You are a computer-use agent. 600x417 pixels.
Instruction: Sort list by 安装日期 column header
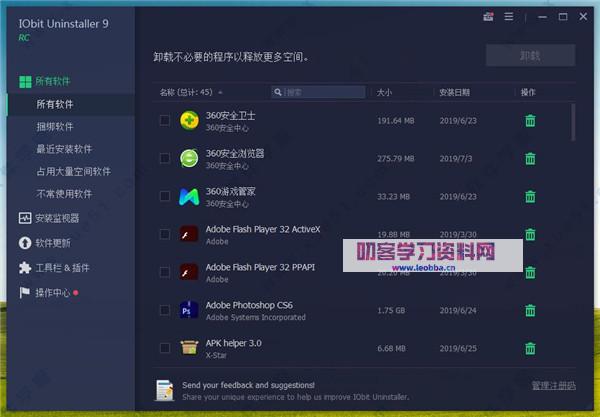tap(455, 93)
